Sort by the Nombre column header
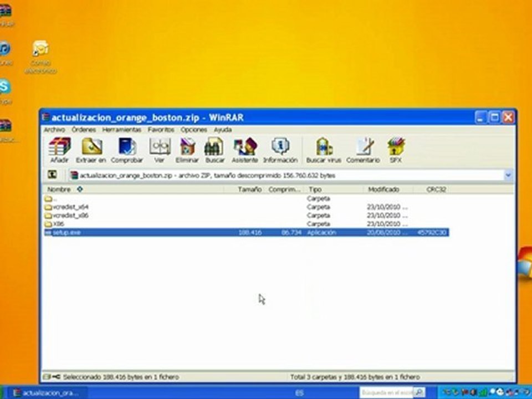 coord(133,190)
